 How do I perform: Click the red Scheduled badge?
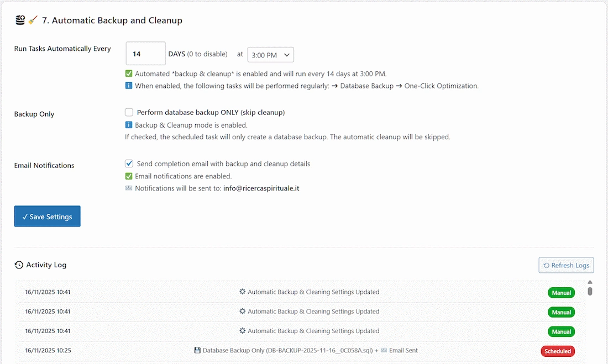[x=558, y=350]
